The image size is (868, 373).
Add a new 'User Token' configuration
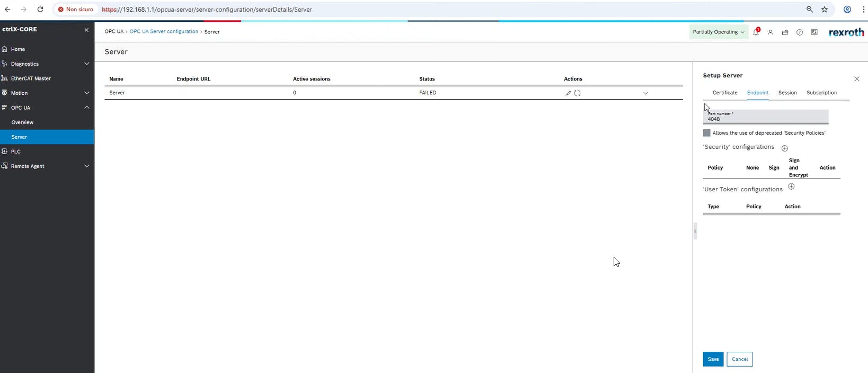point(791,186)
